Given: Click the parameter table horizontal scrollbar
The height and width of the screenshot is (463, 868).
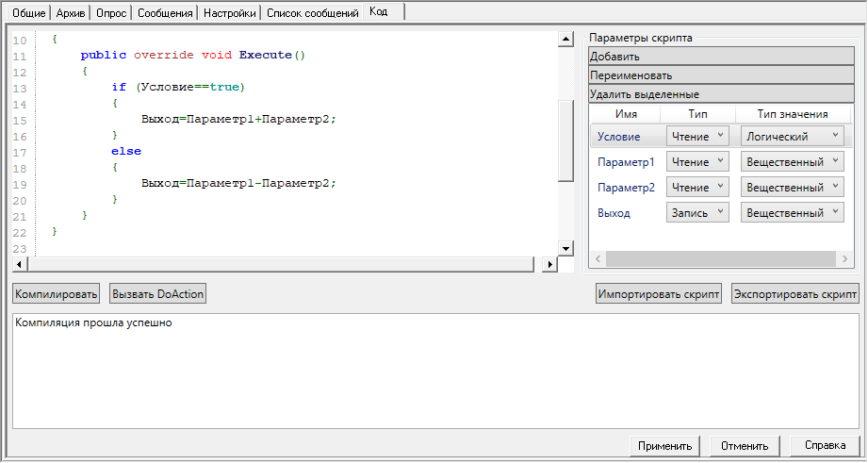Looking at the screenshot, I should tap(721, 258).
